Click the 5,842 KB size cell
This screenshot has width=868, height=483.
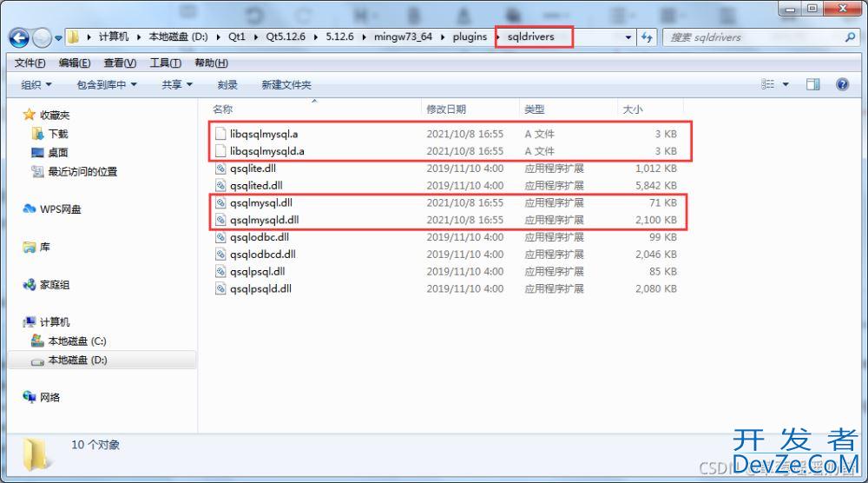click(x=656, y=186)
